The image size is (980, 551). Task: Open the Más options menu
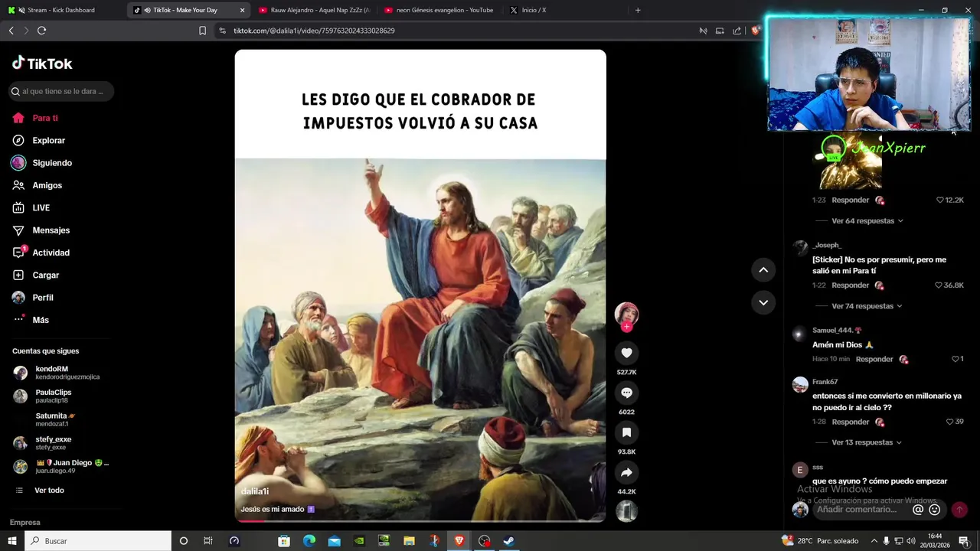coord(40,320)
